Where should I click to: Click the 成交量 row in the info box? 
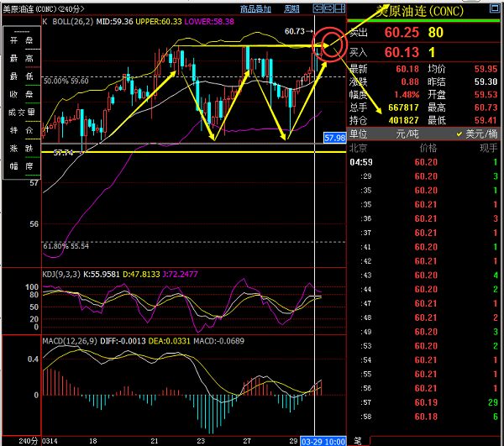click(22, 113)
